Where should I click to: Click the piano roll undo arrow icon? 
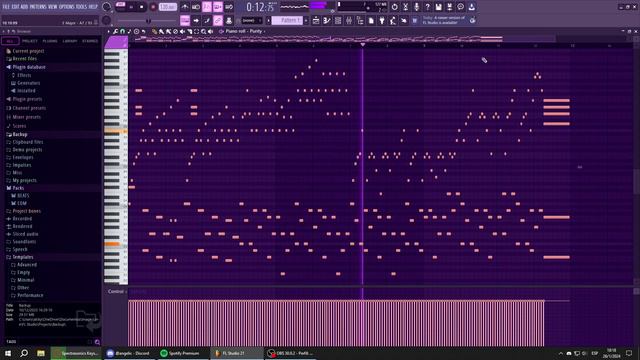[143, 31]
